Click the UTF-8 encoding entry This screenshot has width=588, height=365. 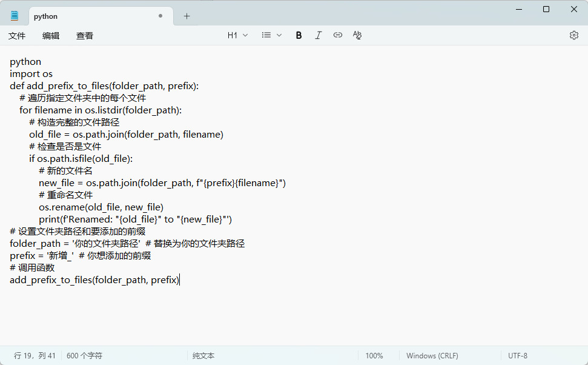tap(518, 356)
